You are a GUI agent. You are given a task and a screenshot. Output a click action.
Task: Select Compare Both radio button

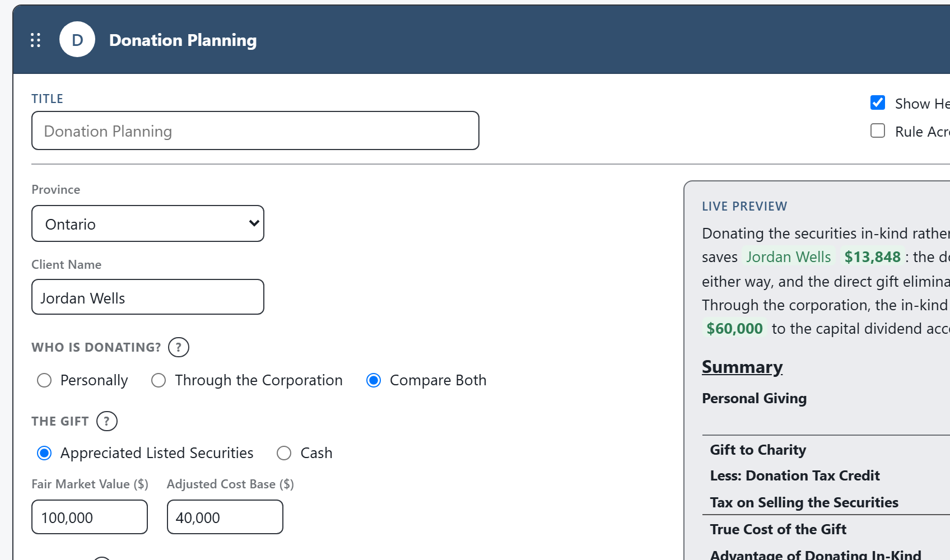pyautogui.click(x=374, y=380)
